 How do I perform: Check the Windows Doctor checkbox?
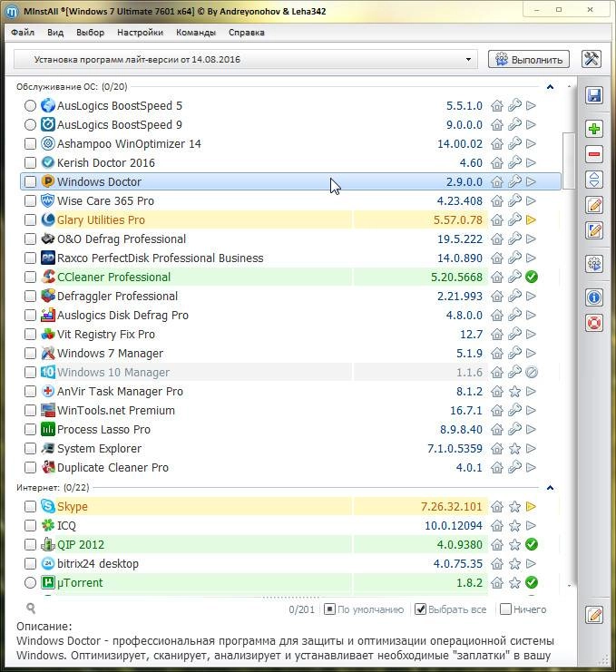pos(30,181)
